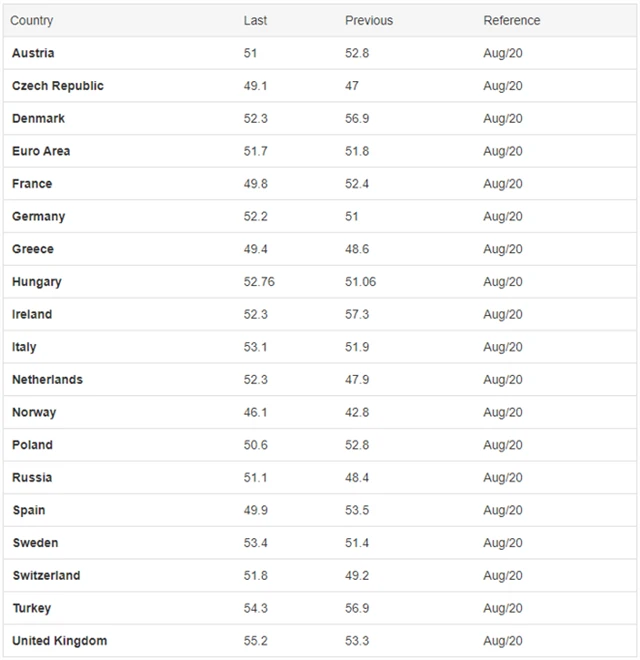Open the United Kingdom link
The image size is (640, 660).
pos(59,640)
